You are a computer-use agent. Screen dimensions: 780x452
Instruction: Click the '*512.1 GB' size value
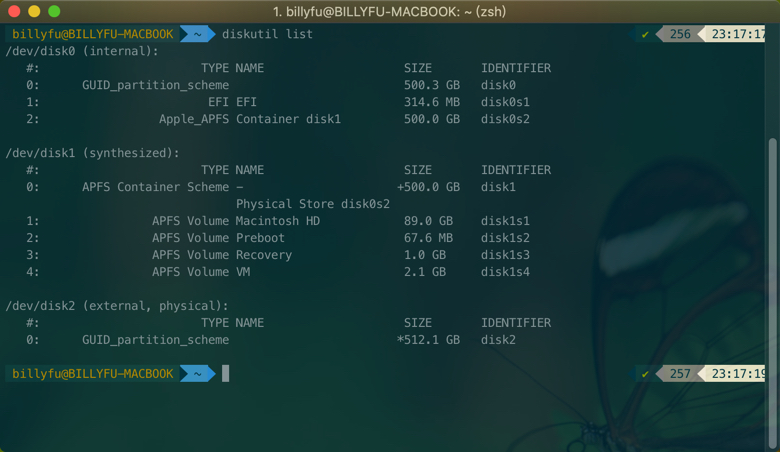(428, 340)
